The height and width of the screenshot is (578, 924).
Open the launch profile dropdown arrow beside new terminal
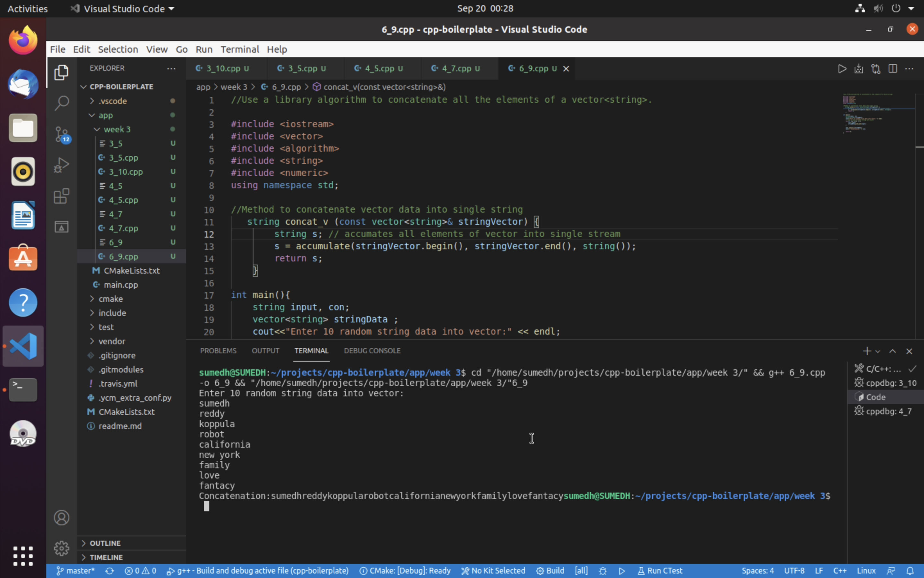(878, 351)
